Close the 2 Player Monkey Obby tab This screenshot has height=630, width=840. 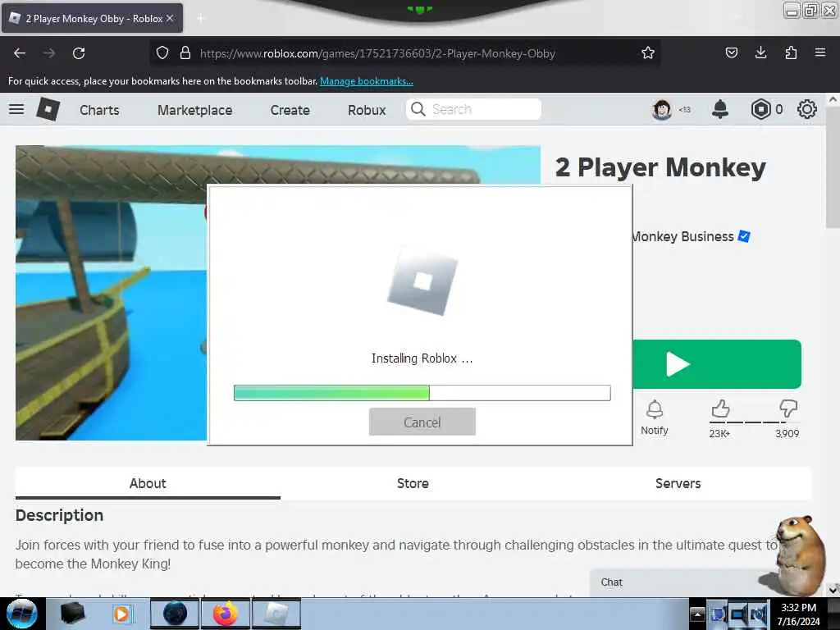tap(170, 18)
